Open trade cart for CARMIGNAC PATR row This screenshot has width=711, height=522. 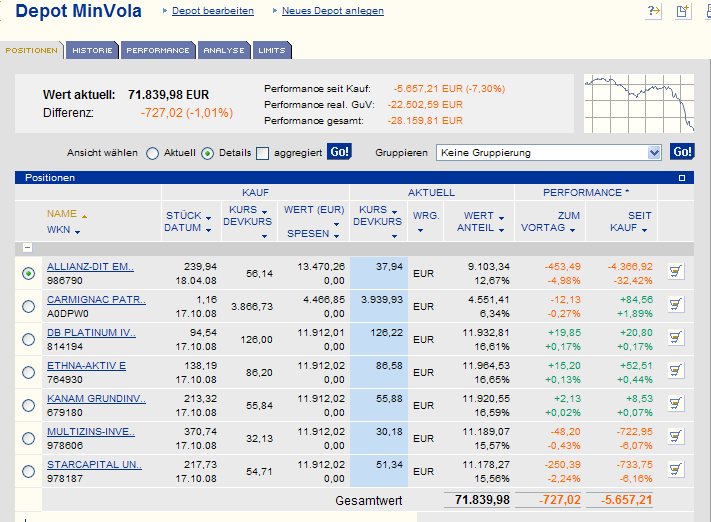(x=675, y=304)
